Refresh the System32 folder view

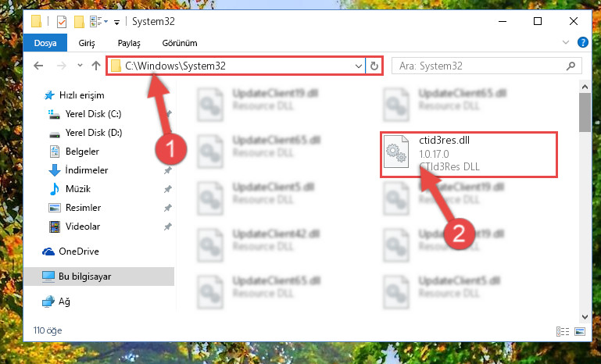click(x=374, y=66)
